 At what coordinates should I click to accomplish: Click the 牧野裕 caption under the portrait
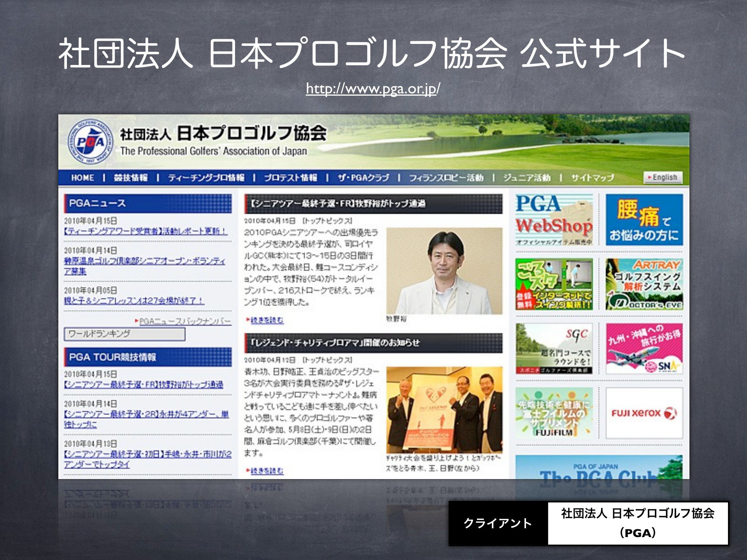[x=396, y=319]
